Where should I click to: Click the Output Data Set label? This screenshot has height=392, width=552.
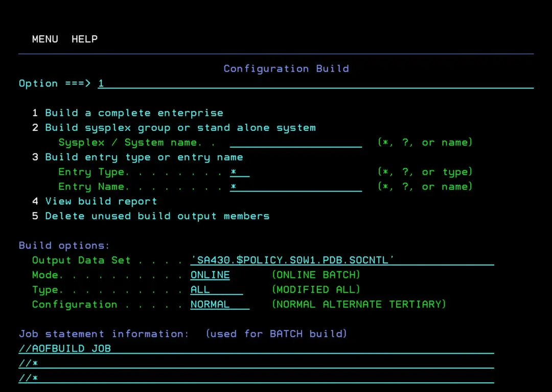click(81, 260)
